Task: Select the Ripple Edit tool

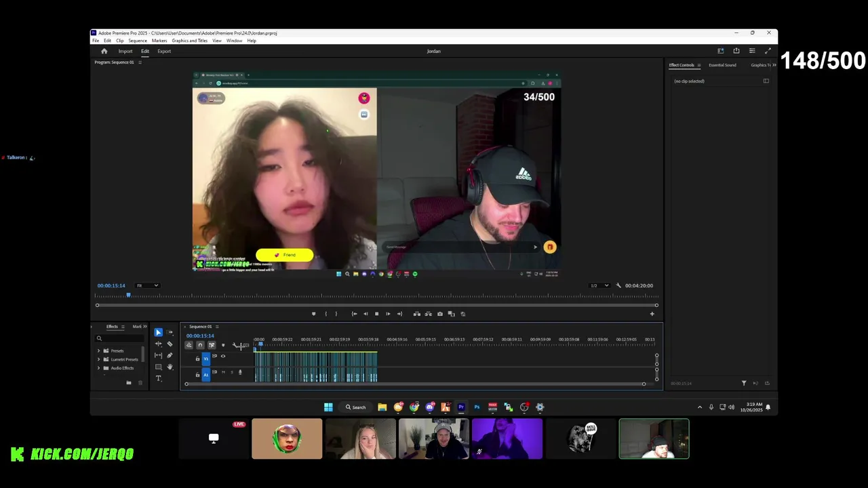Action: coord(158,344)
